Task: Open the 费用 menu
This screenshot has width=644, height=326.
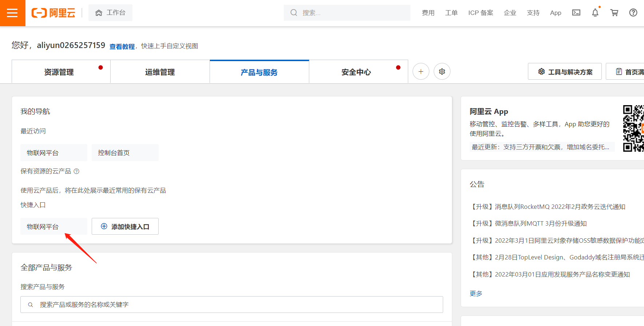Action: (x=428, y=13)
